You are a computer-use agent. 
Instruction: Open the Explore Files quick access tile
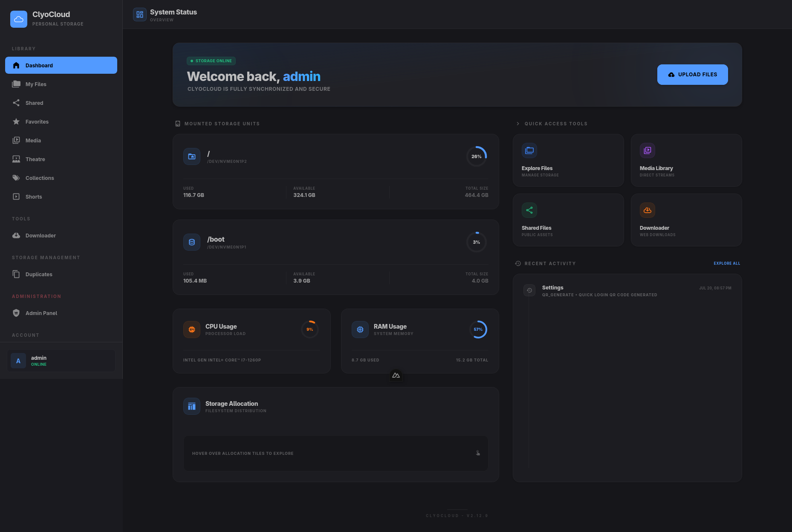[568, 160]
